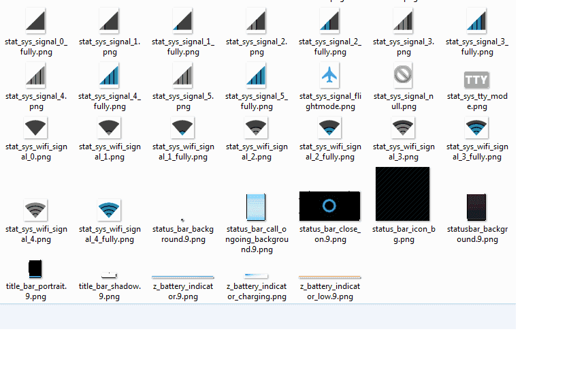588x368 pixels.
Task: Select the stat_sys_signal_3.png icon
Action: [x=403, y=20]
